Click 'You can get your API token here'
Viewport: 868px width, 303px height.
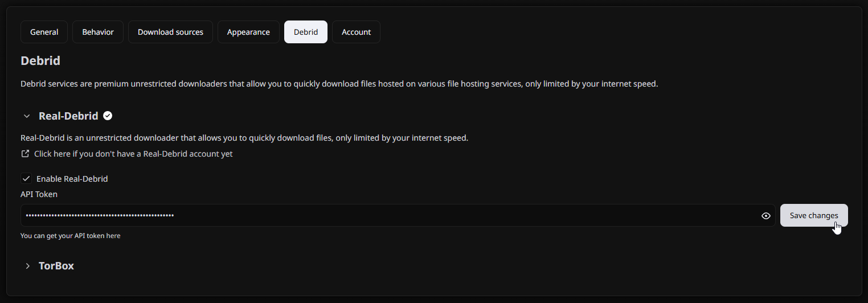coord(70,236)
